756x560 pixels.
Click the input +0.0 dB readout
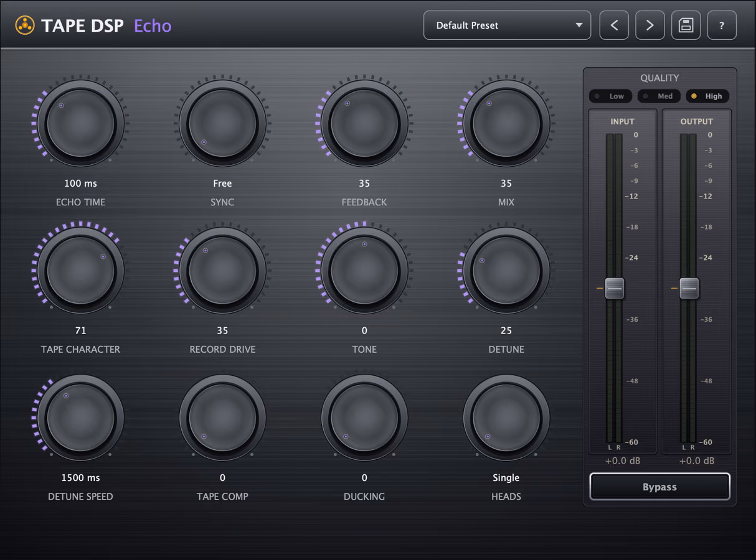click(623, 461)
